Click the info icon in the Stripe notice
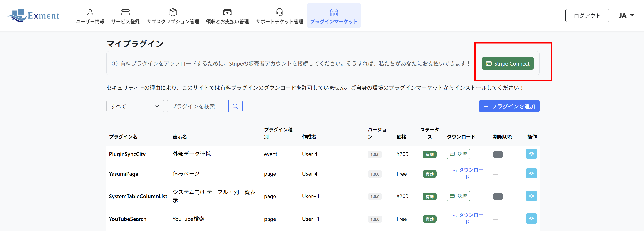This screenshot has height=231, width=644. coord(114,64)
